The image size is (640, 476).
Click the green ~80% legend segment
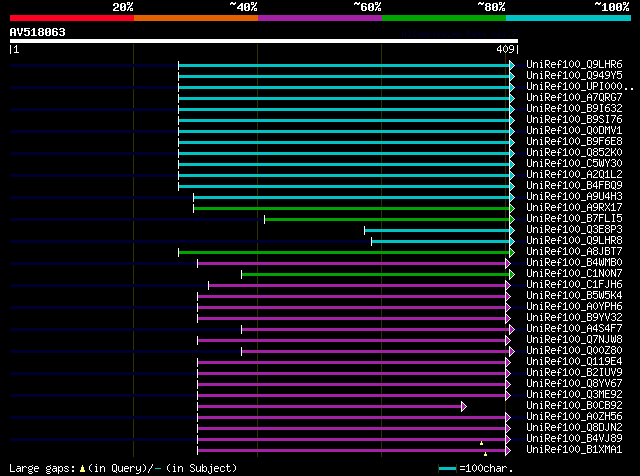(444, 18)
